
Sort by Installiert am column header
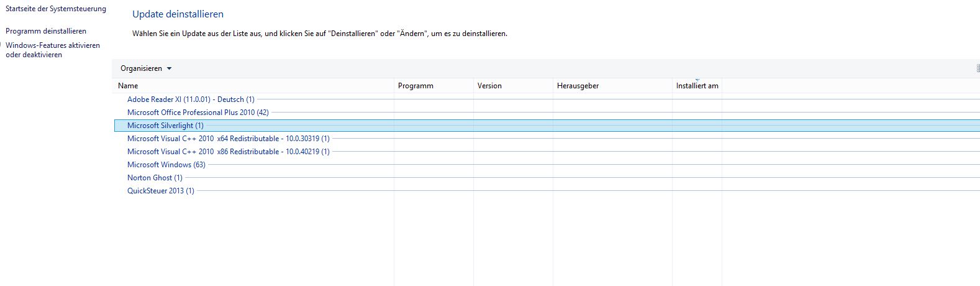click(x=697, y=86)
